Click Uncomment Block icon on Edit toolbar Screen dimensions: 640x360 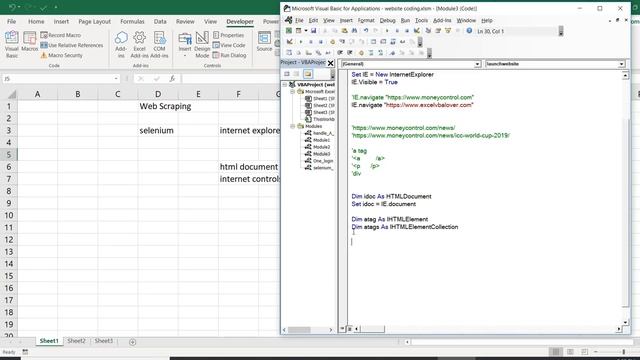tap(380, 52)
